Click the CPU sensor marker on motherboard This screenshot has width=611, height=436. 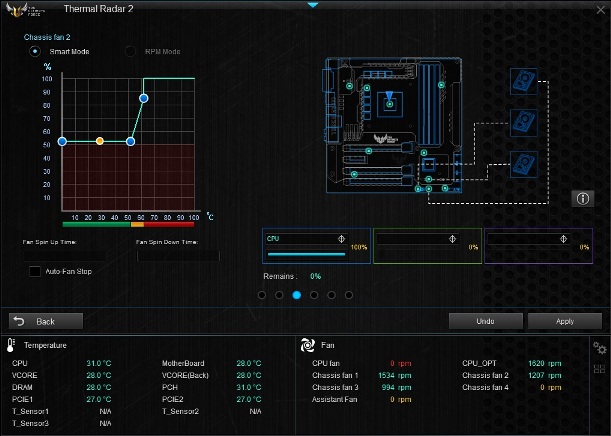click(389, 104)
